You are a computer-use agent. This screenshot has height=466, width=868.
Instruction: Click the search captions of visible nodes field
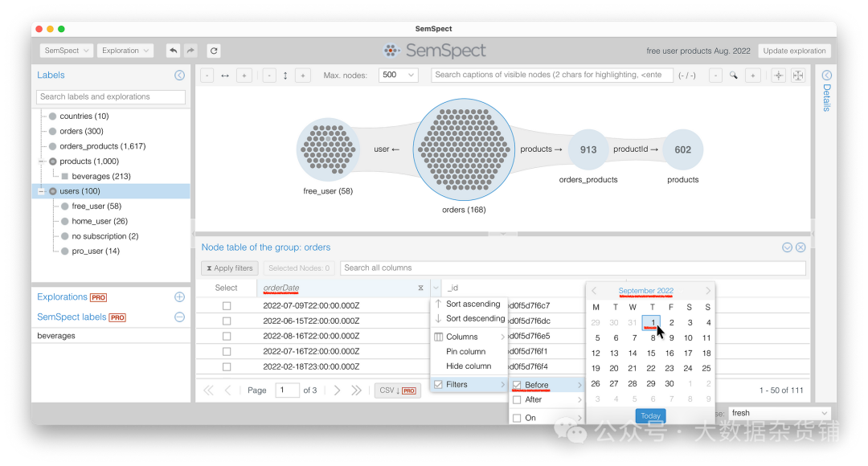coord(552,76)
